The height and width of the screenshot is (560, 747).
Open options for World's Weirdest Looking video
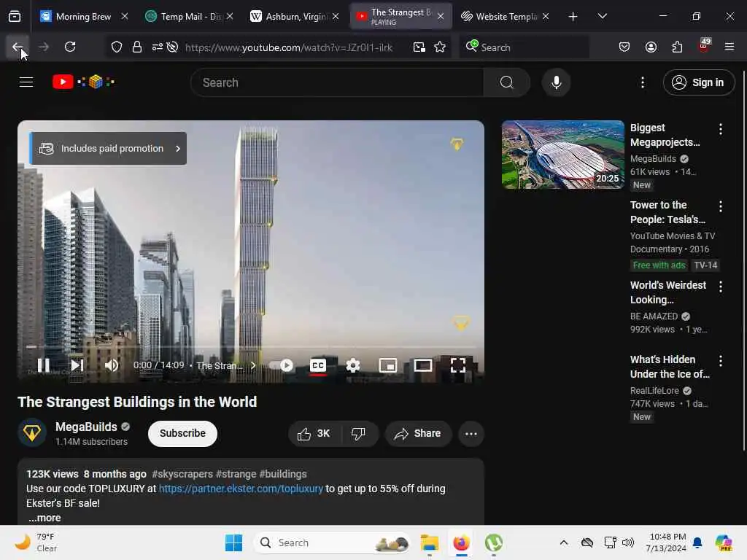pyautogui.click(x=720, y=286)
